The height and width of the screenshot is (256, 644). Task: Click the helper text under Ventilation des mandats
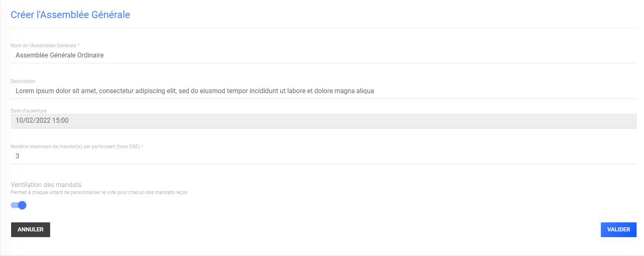click(99, 192)
